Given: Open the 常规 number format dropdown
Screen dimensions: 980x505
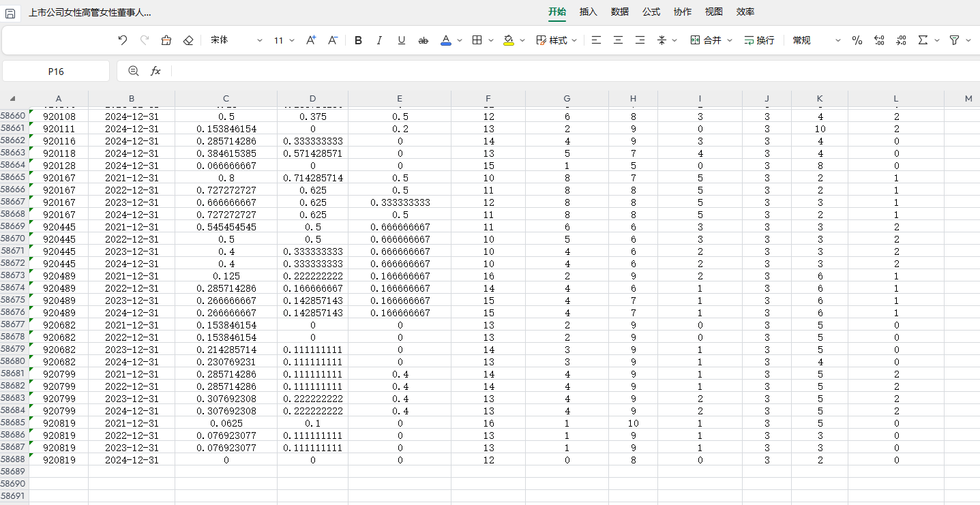Looking at the screenshot, I should click(x=816, y=41).
